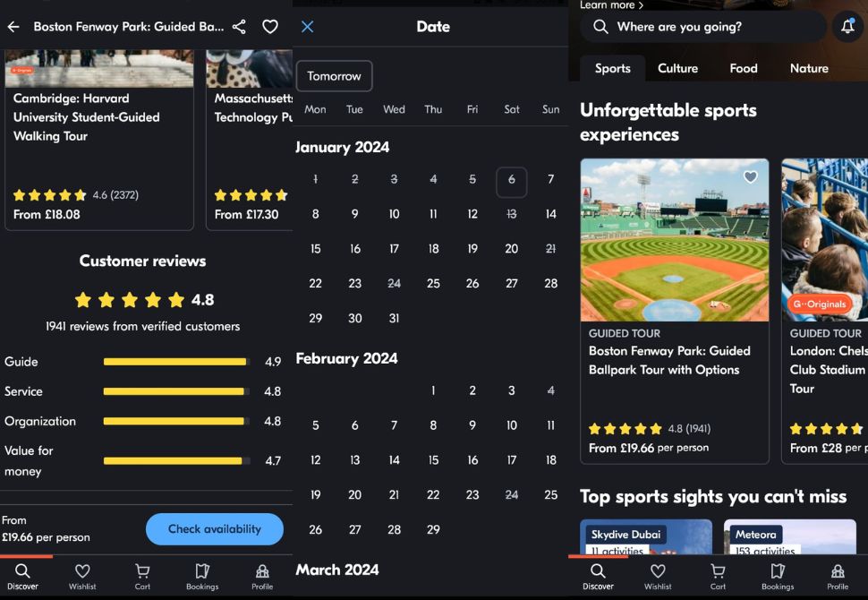This screenshot has width=868, height=600.
Task: Pick February 1 in the calendar
Action: 433,390
